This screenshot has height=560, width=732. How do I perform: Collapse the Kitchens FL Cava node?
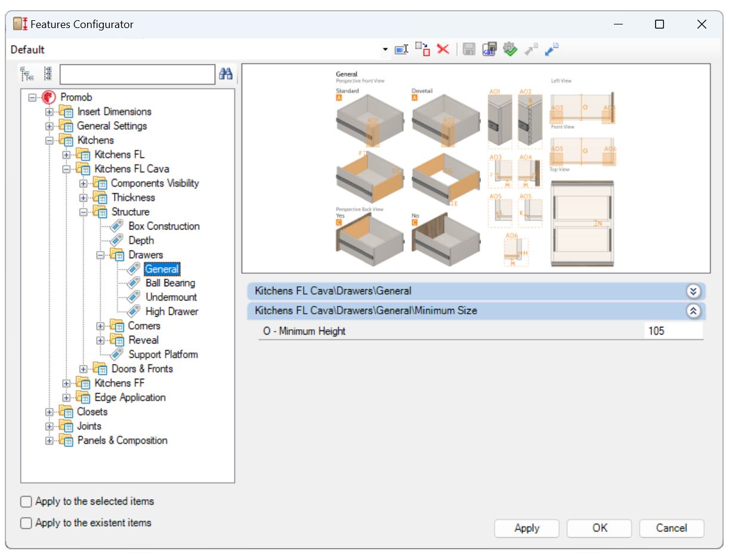[66, 169]
